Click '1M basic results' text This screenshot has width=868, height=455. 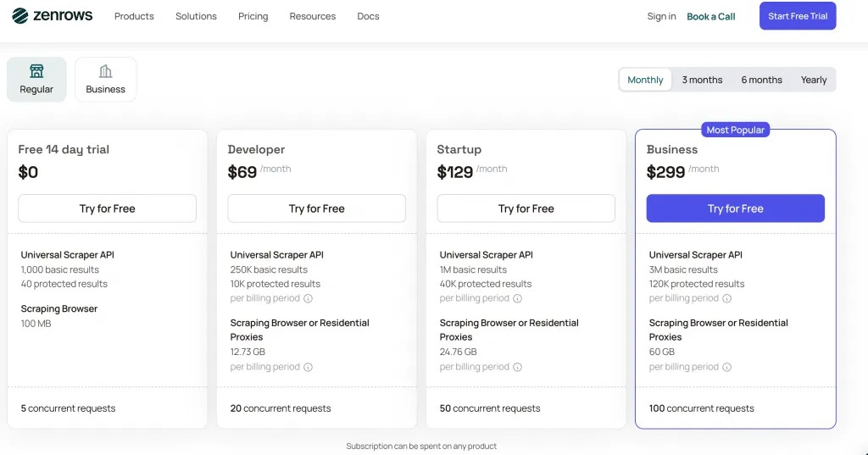pos(473,269)
